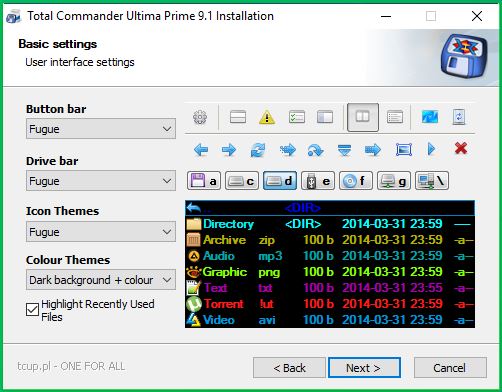The width and height of the screenshot is (502, 392).
Task: Click the Archive zip row in preview
Action: click(330, 240)
